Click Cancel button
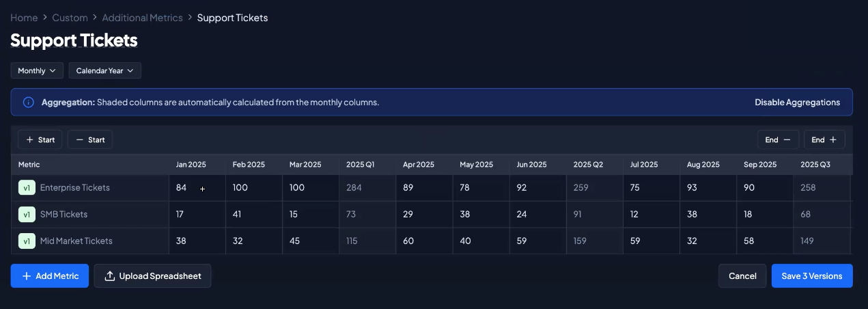This screenshot has width=868, height=309. pyautogui.click(x=742, y=276)
